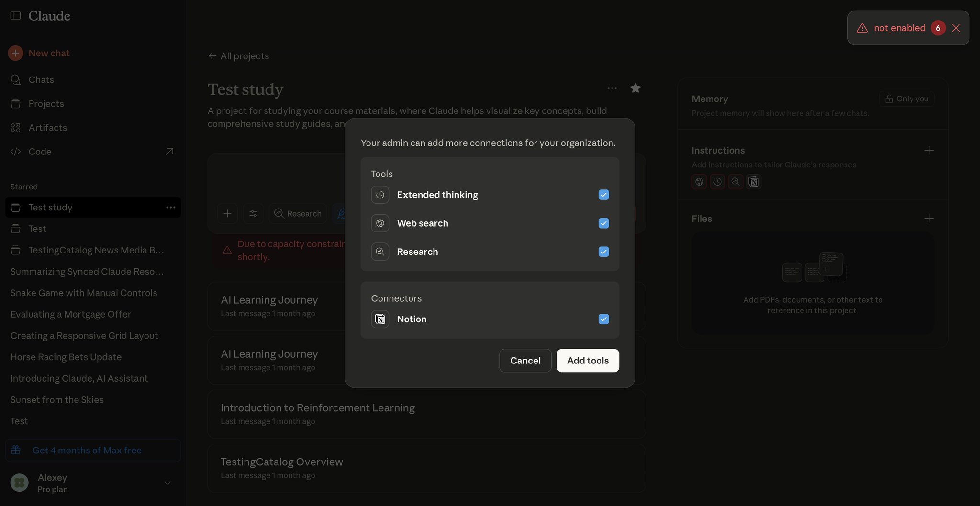Viewport: 980px width, 506px height.
Task: Open Introduction to Reinforcement Learning chat
Action: pos(426,414)
